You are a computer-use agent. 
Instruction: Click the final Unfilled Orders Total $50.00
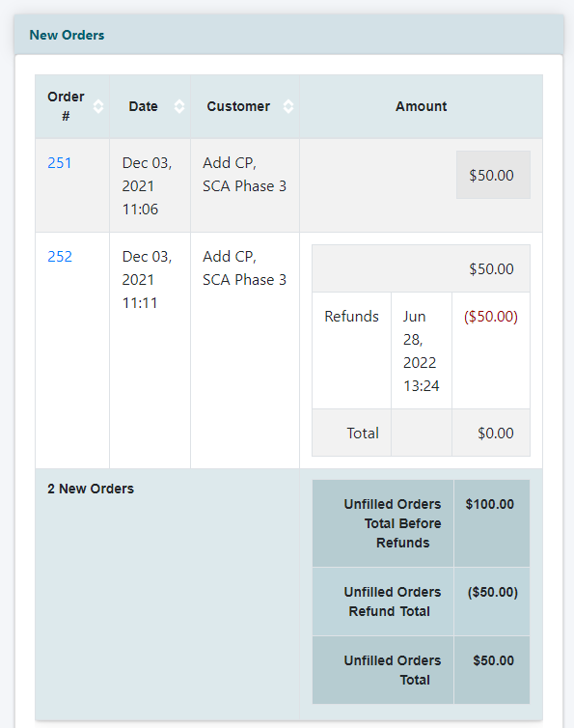(493, 660)
